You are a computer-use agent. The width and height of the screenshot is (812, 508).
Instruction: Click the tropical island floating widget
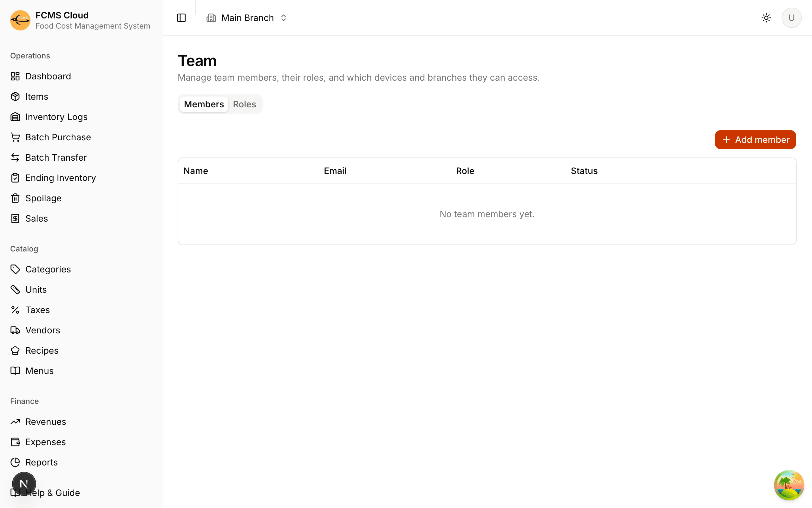pyautogui.click(x=789, y=485)
